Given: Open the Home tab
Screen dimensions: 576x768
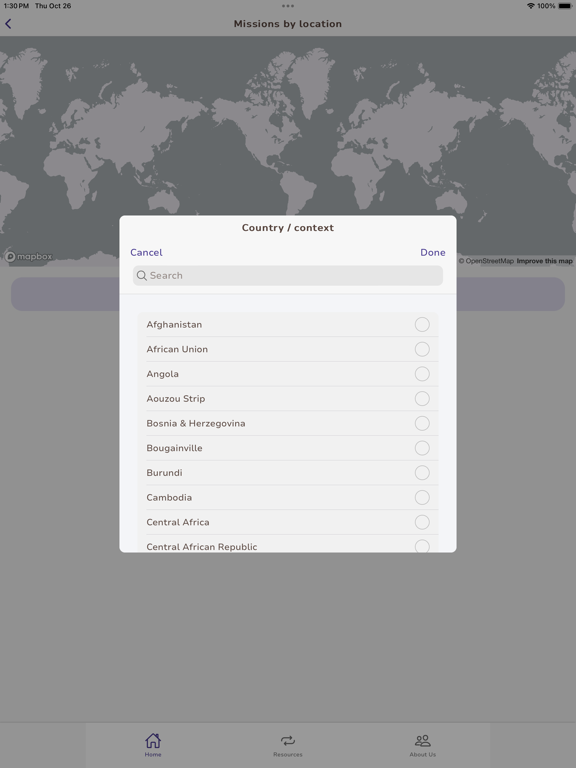Looking at the screenshot, I should (x=153, y=745).
